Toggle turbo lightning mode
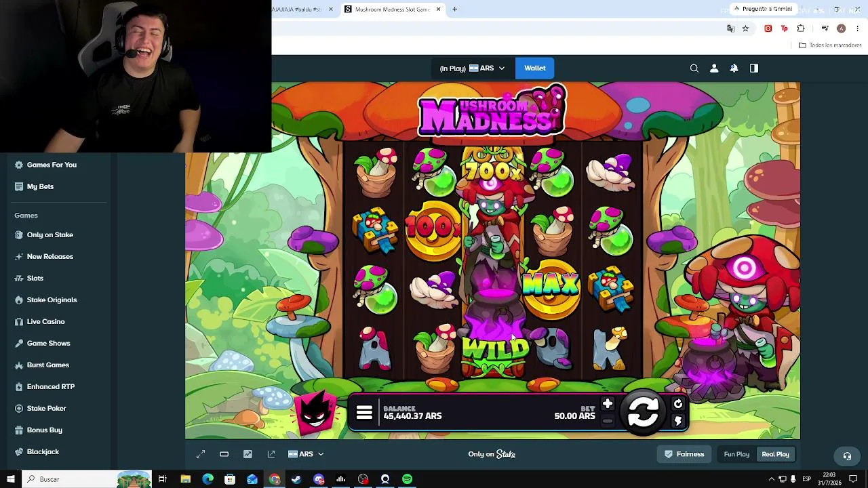The image size is (868, 488). (677, 421)
